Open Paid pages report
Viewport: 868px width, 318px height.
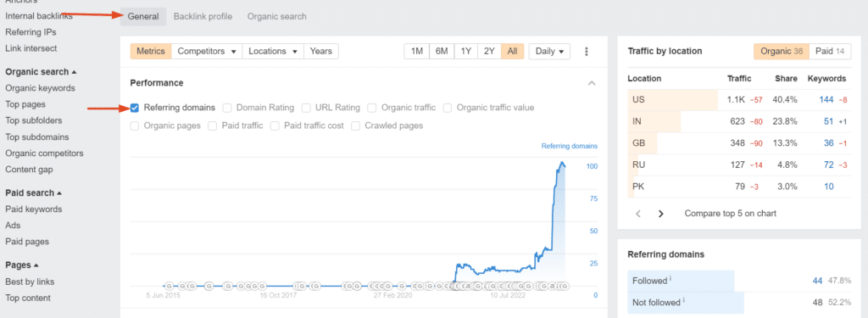coord(27,242)
